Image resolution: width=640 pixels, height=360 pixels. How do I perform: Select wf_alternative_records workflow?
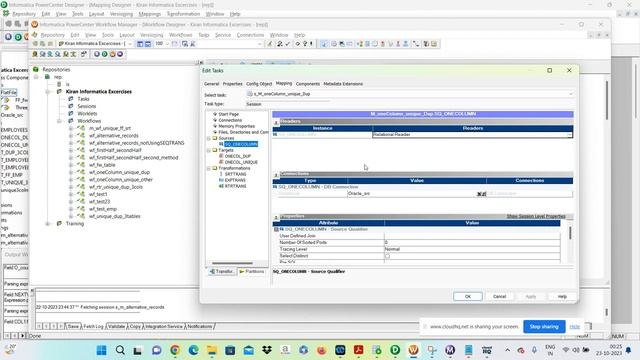click(113, 136)
